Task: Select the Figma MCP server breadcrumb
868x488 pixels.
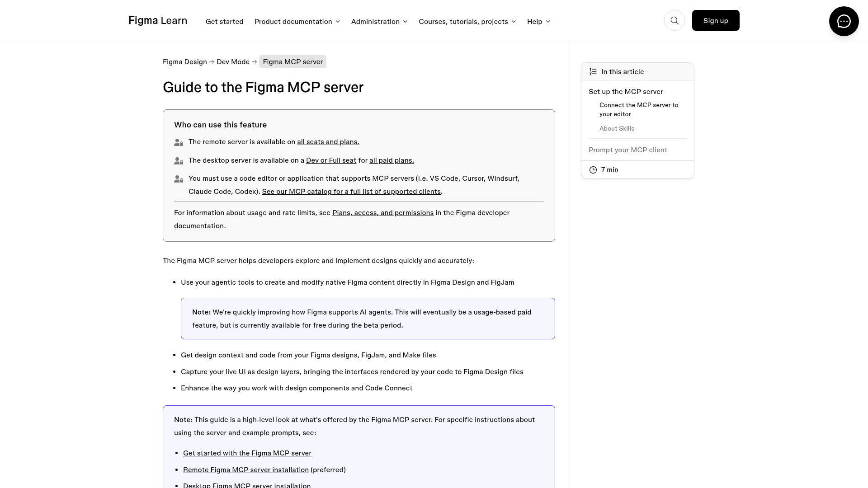Action: 292,62
